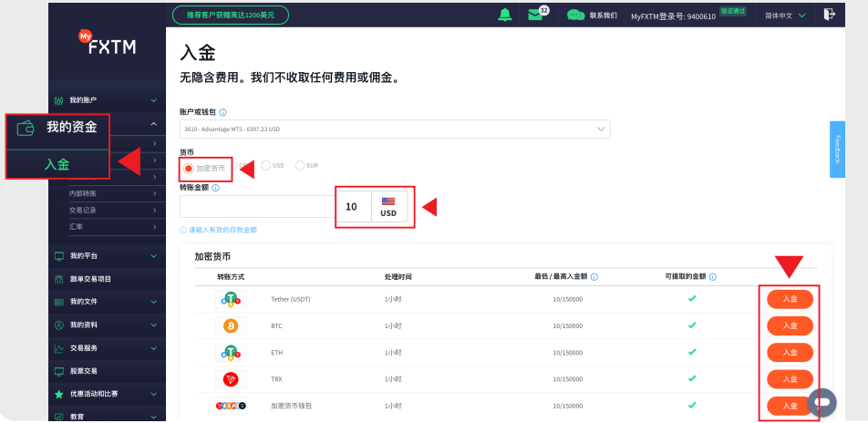Open the mail inbox with 32 badge
The image size is (868, 423).
[x=535, y=15]
